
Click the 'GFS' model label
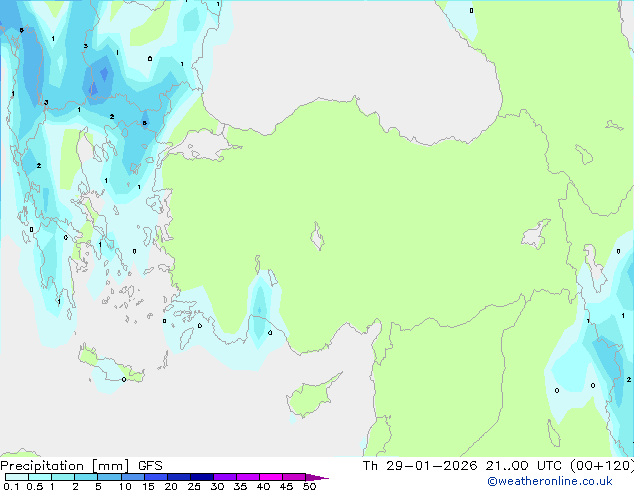[x=150, y=466]
